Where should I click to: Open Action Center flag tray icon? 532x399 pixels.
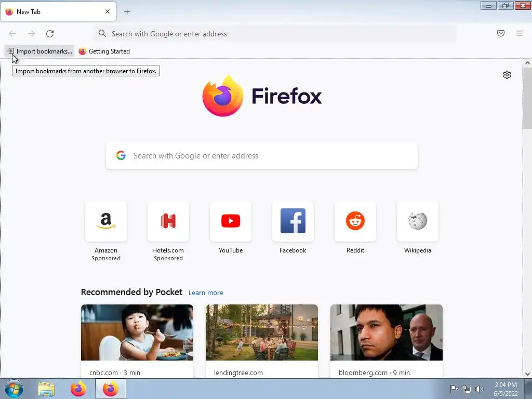(454, 389)
